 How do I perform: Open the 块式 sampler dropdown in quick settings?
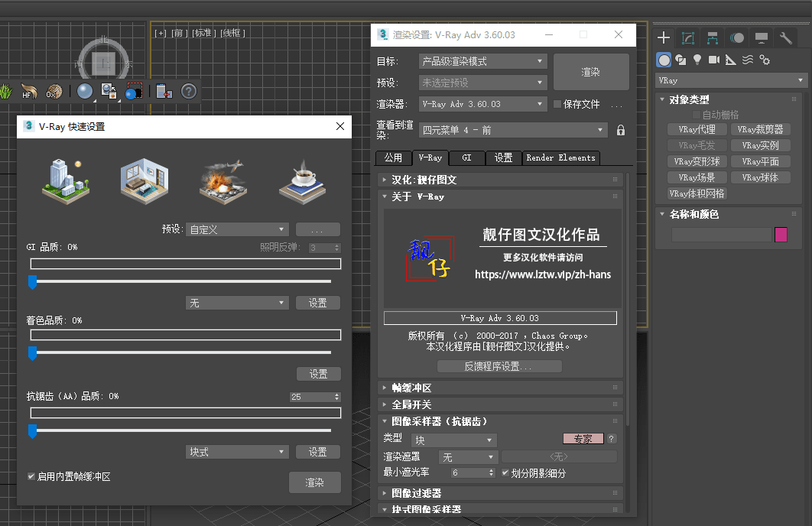click(237, 452)
